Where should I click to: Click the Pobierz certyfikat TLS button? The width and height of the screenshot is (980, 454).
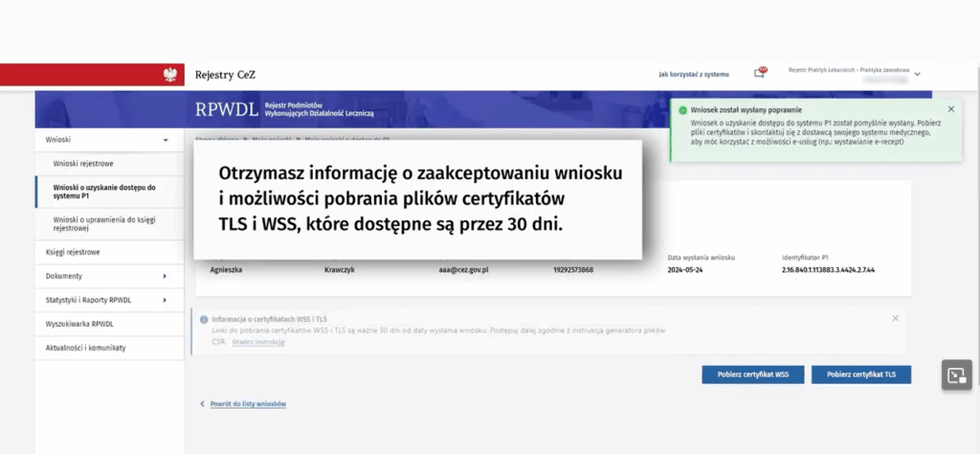pyautogui.click(x=860, y=375)
